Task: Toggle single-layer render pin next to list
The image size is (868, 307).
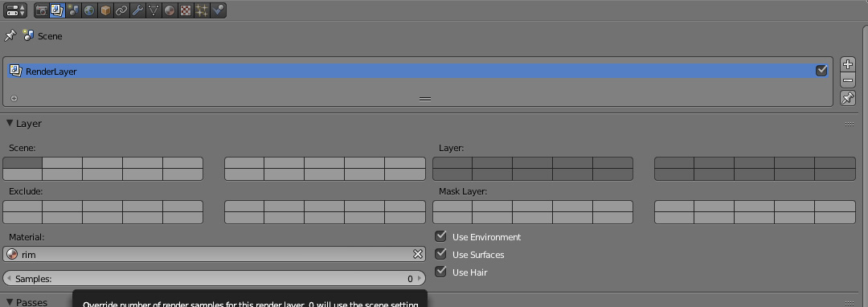Action: click(848, 99)
